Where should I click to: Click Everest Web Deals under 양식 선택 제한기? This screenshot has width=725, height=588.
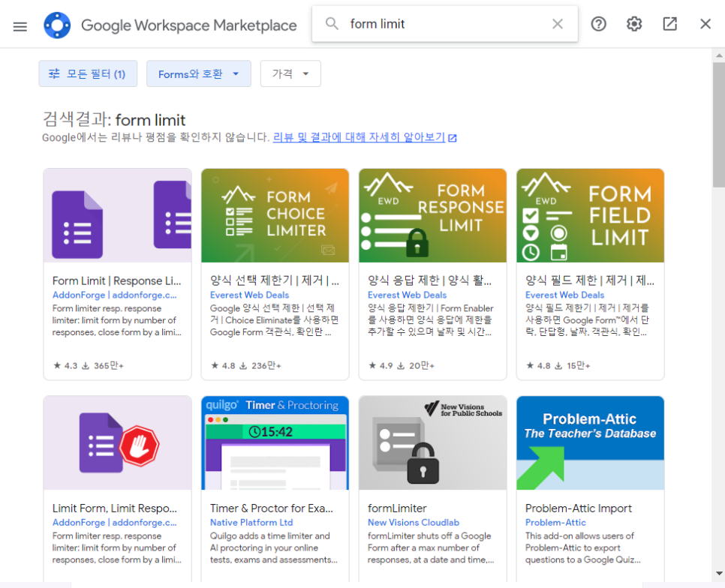click(x=250, y=295)
